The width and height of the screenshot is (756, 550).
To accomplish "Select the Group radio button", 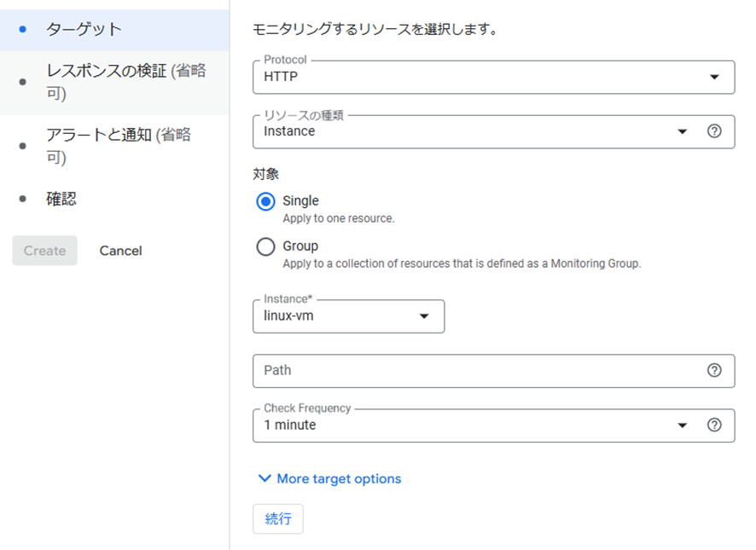I will 265,246.
